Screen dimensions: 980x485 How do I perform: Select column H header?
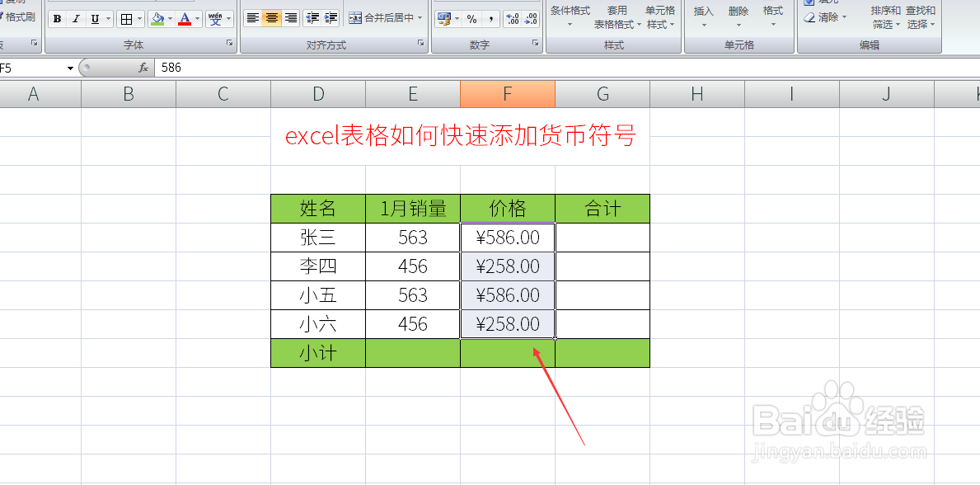[697, 94]
